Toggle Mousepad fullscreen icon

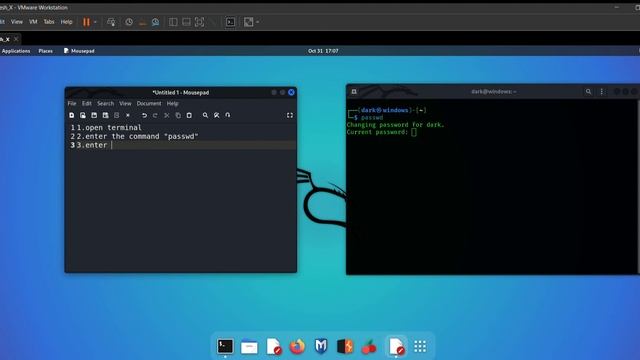click(x=290, y=116)
